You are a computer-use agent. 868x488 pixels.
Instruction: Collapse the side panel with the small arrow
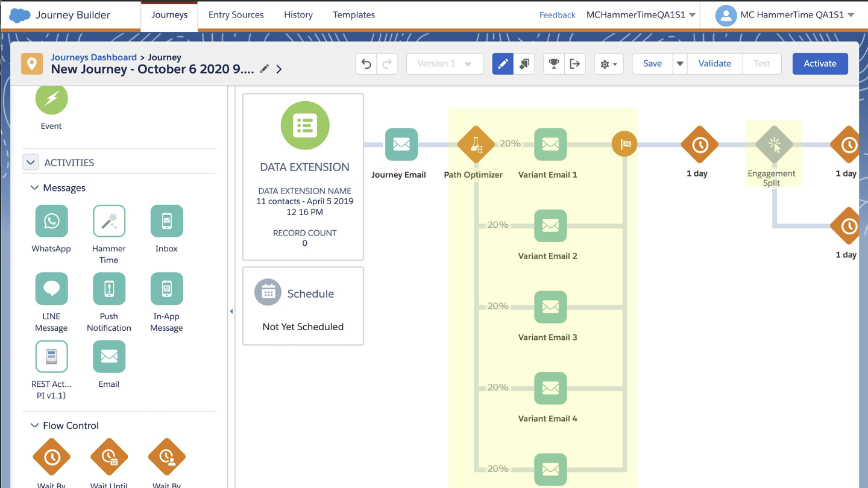(231, 311)
